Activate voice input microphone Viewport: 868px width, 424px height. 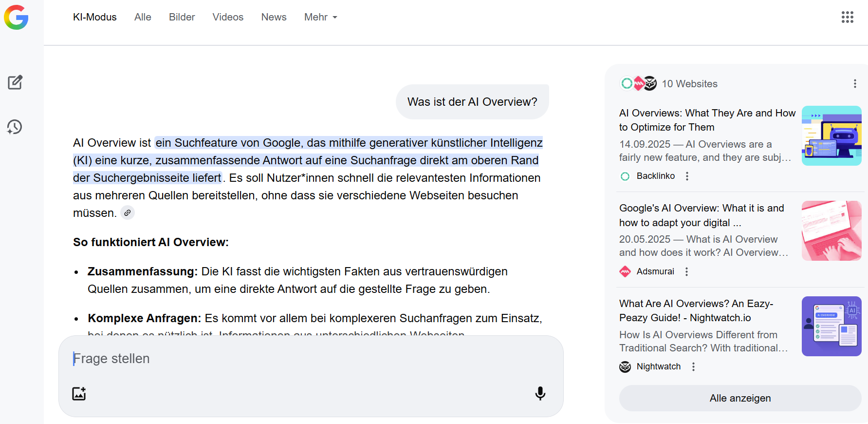click(x=540, y=393)
